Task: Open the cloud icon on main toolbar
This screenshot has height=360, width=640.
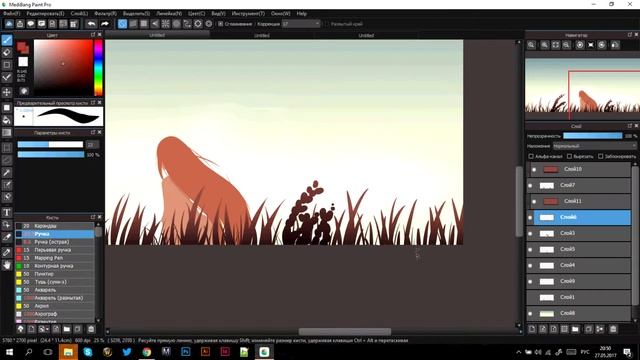Action: tap(9, 24)
